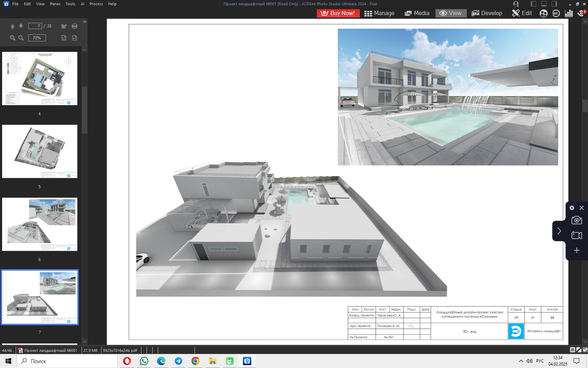Click the white square status bar icon

click(x=572, y=350)
